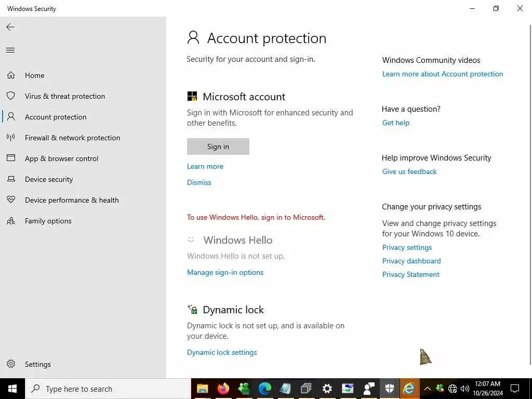Viewport: 532px width, 399px height.
Task: Open Manage sign-in options
Action: pos(225,272)
